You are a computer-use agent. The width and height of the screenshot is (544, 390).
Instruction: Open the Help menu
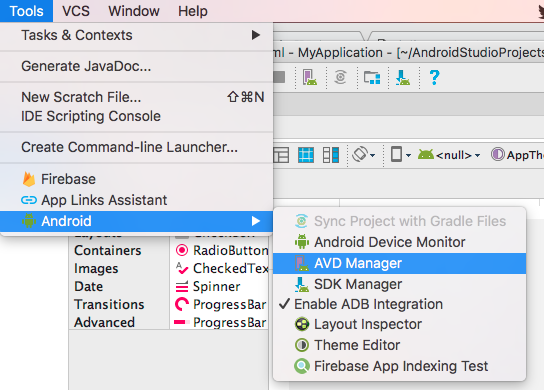click(193, 11)
